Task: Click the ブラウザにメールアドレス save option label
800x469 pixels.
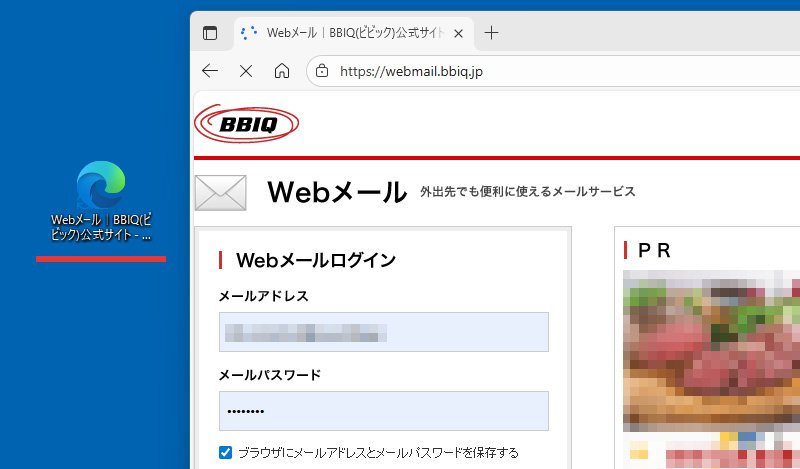Action: [378, 453]
